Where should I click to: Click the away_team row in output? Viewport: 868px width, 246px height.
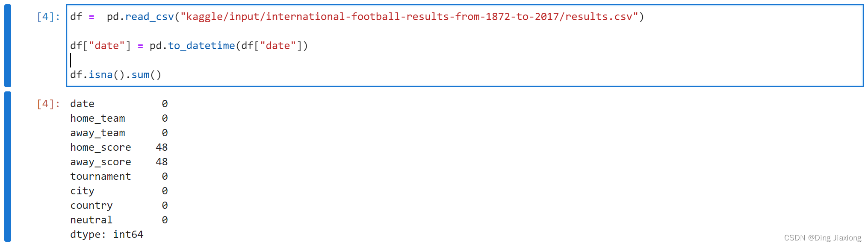pos(119,133)
